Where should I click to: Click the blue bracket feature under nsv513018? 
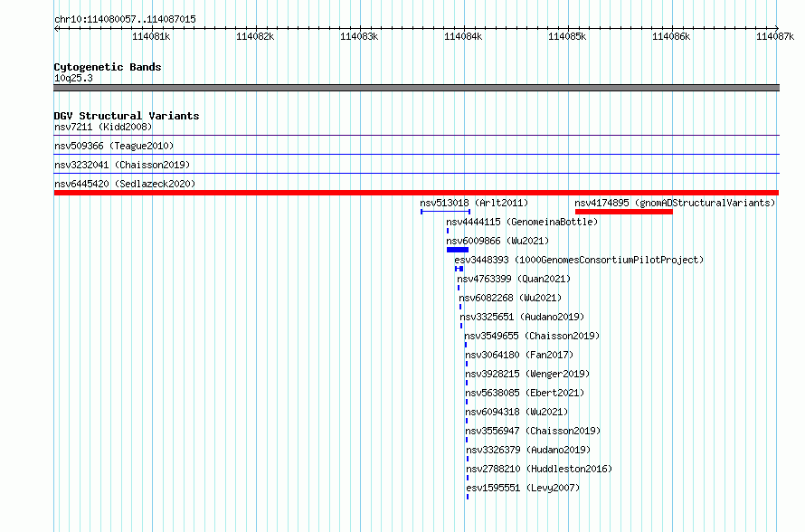tap(446, 212)
